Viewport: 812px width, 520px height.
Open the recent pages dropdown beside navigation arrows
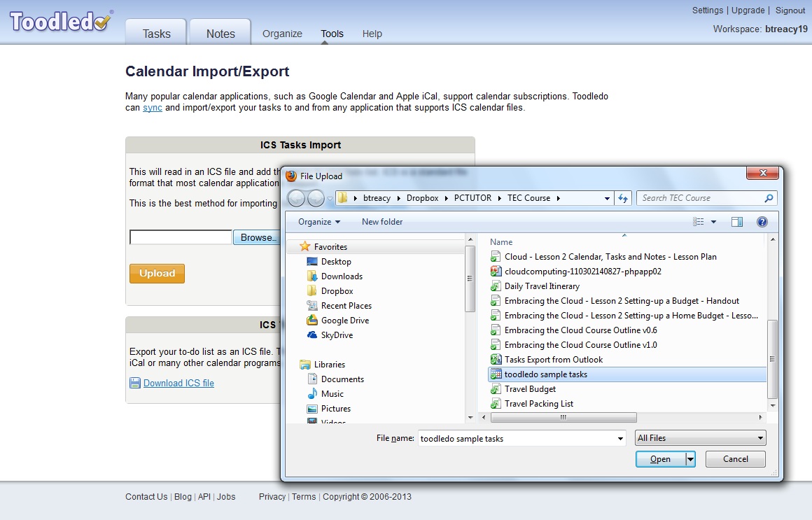coord(330,198)
